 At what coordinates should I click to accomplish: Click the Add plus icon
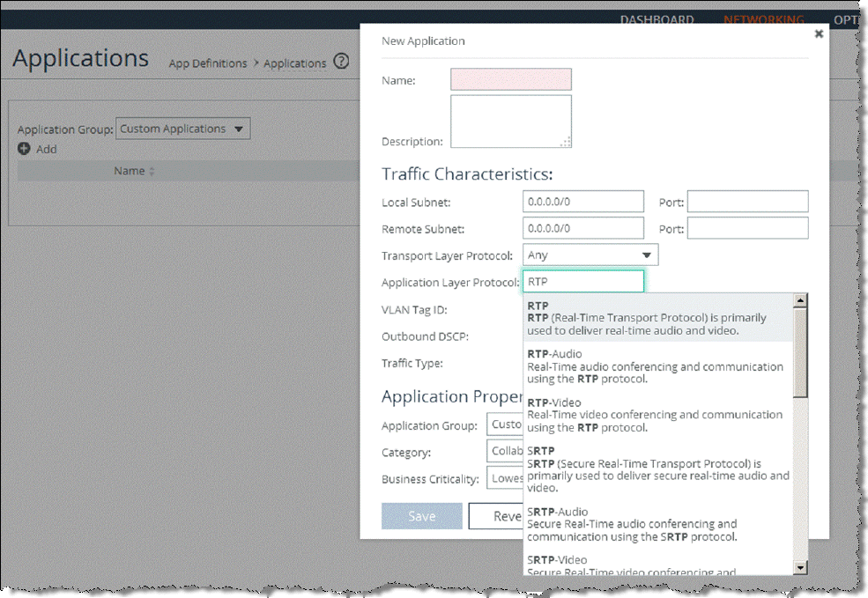pos(25,149)
